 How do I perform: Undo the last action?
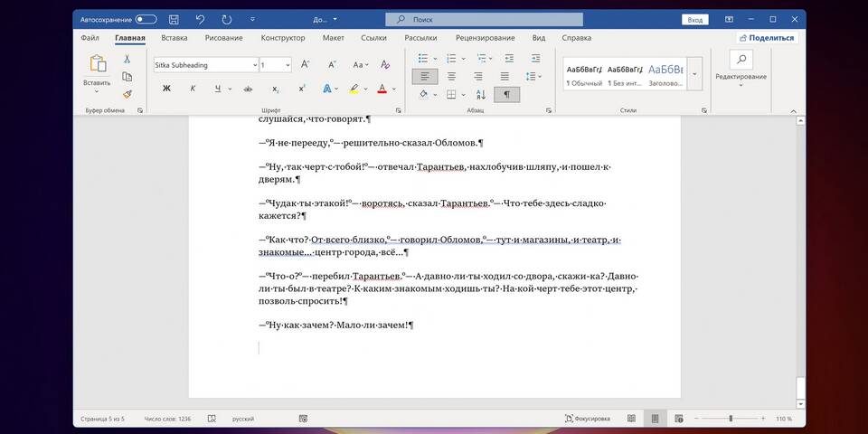(x=201, y=19)
